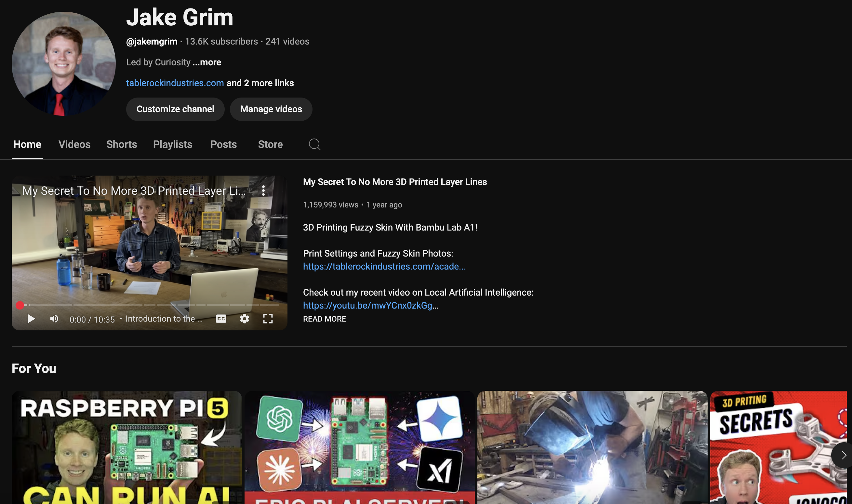Open the video's three-dot more menu
Image resolution: width=852 pixels, height=504 pixels.
263,191
